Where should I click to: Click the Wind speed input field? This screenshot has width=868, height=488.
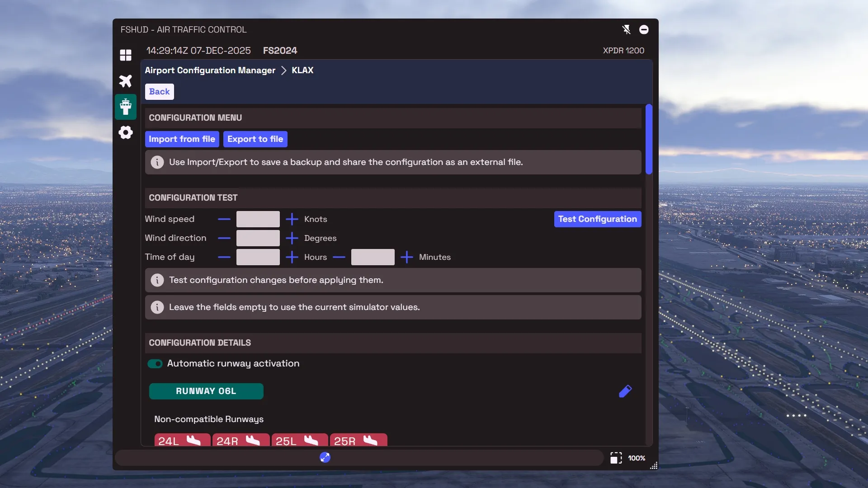(x=258, y=219)
